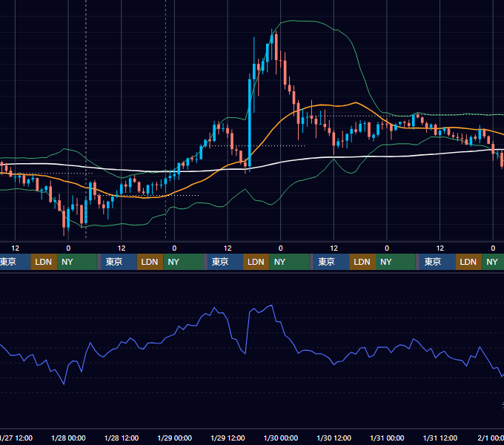Click the 1/28 00:00 date label
504x445 pixels.
(68, 438)
